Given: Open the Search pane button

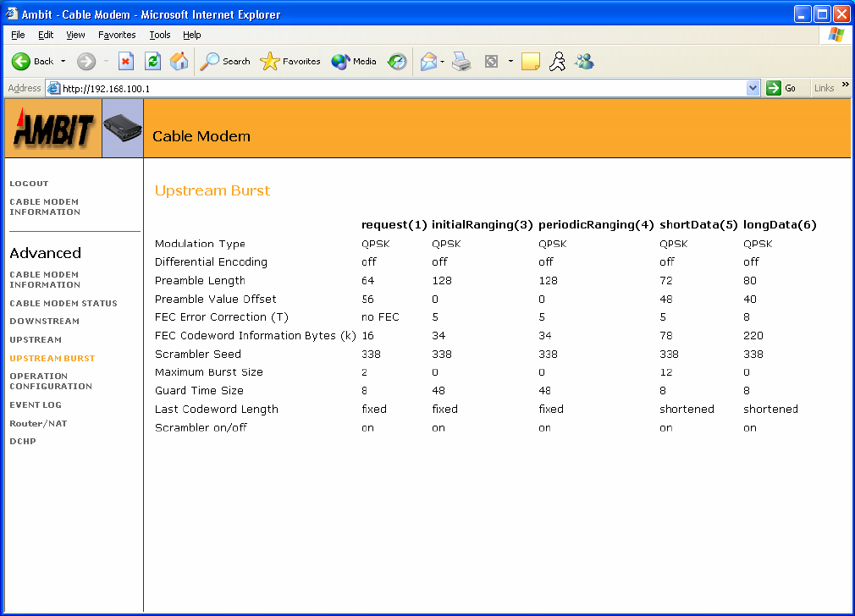Looking at the screenshot, I should (x=225, y=61).
